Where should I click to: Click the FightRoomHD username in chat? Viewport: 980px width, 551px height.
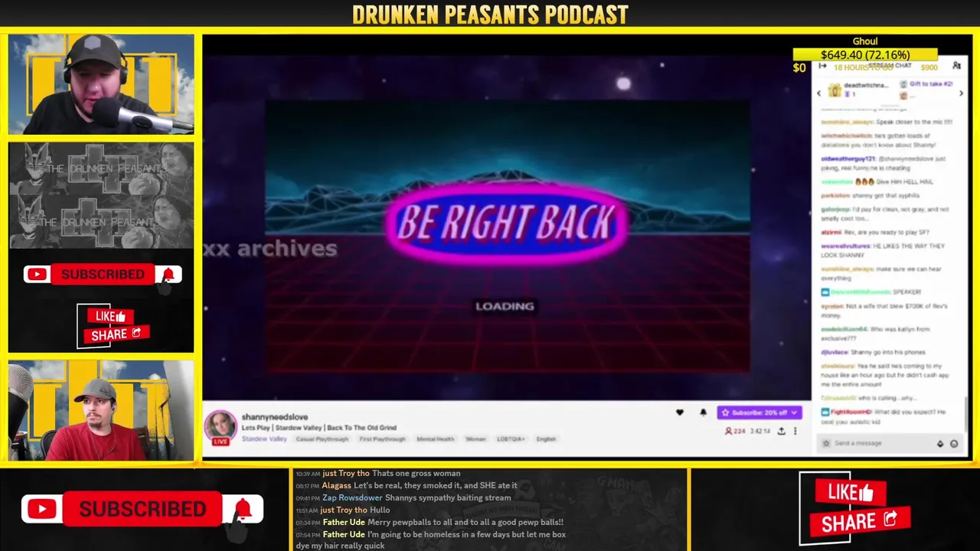tap(851, 412)
